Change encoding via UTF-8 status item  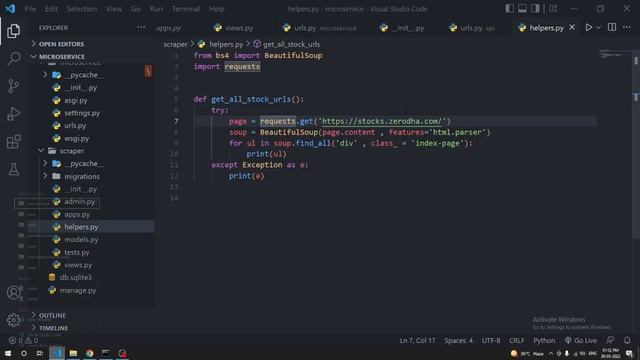pos(491,340)
